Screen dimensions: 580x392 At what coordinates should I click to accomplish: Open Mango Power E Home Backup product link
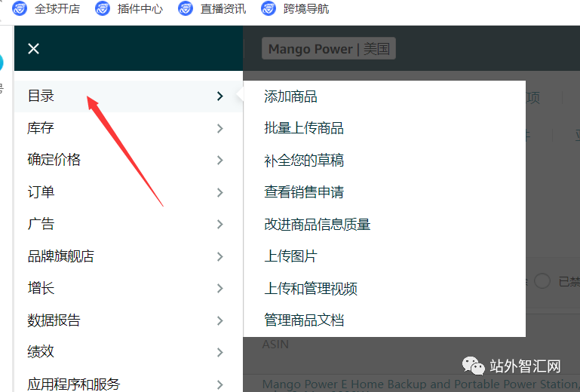pos(421,384)
